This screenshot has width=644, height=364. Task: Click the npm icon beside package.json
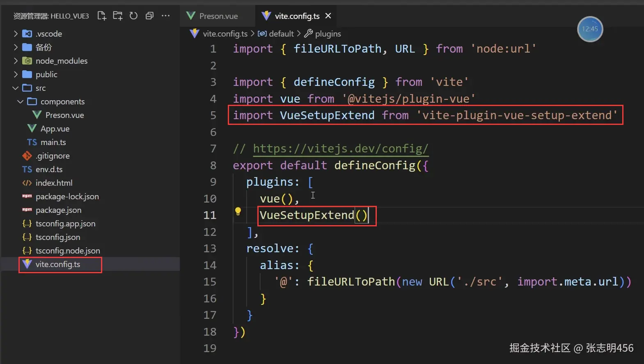[x=27, y=210]
